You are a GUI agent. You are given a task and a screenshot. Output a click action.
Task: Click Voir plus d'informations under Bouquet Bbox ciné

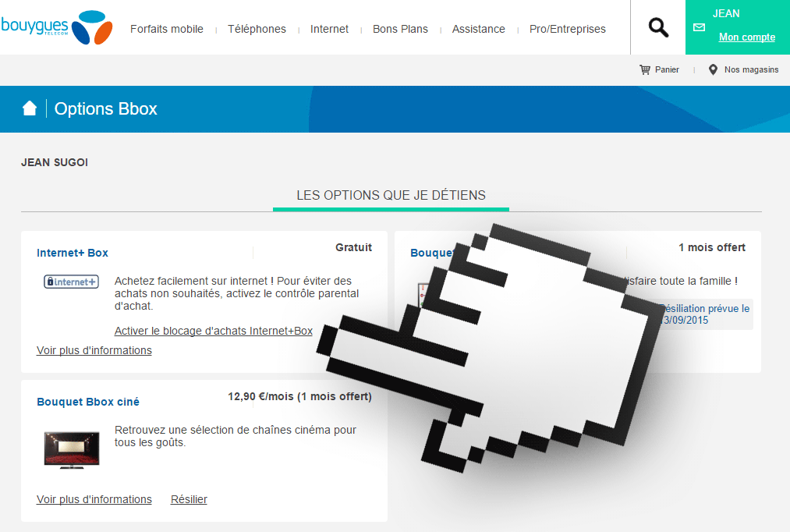[x=94, y=500]
